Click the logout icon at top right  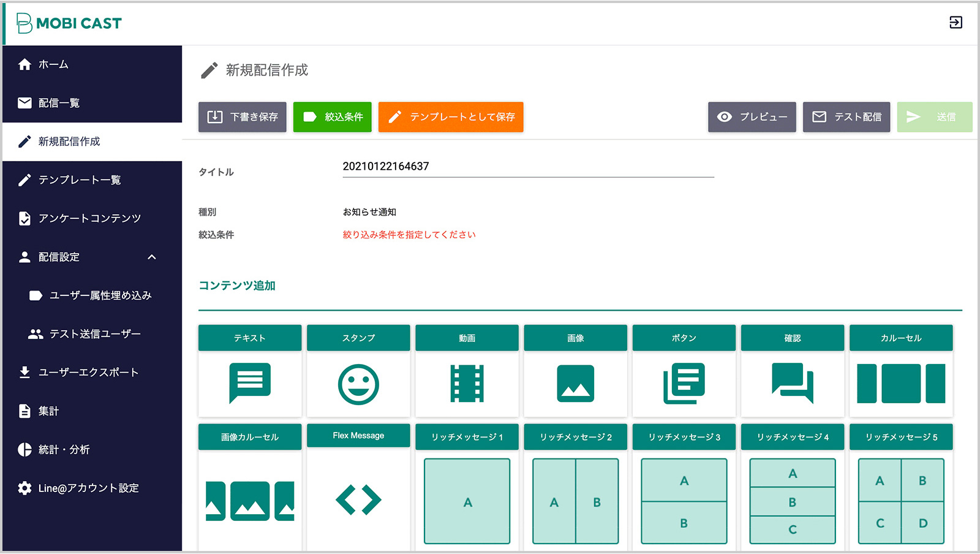(x=956, y=23)
